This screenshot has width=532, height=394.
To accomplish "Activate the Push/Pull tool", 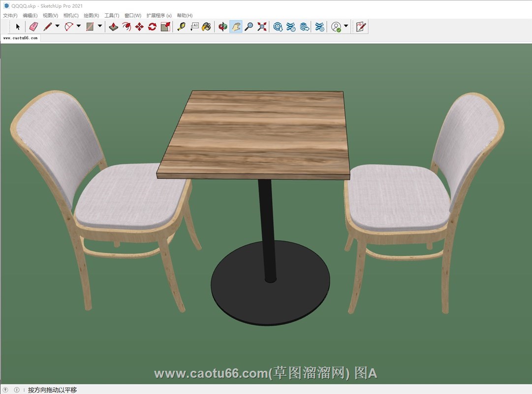I will [x=113, y=27].
